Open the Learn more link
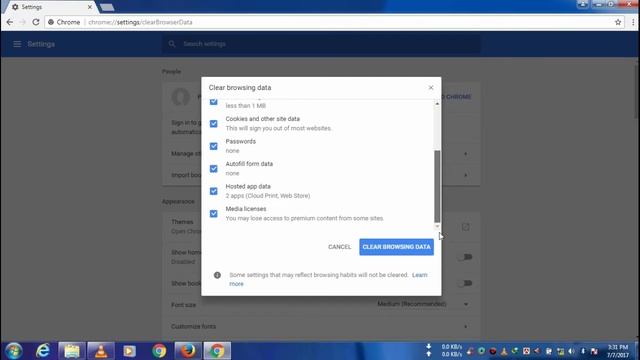Image resolution: width=640 pixels, height=360 pixels. [419, 275]
